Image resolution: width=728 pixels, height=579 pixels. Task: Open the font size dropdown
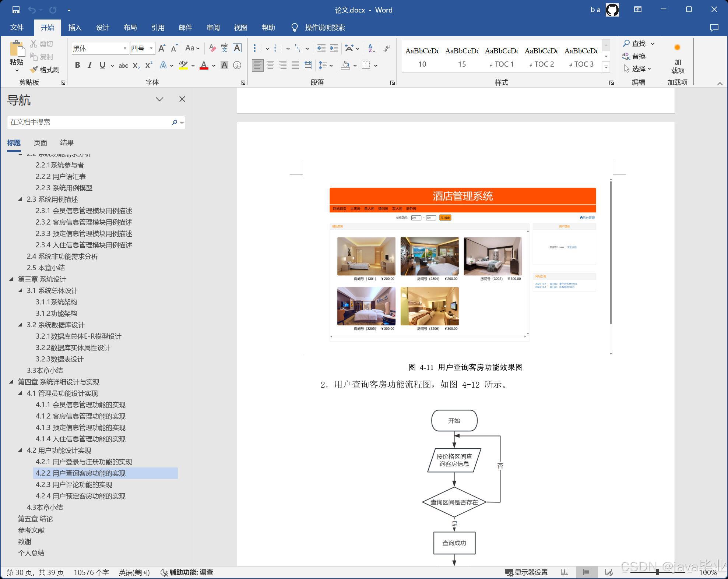pos(151,48)
